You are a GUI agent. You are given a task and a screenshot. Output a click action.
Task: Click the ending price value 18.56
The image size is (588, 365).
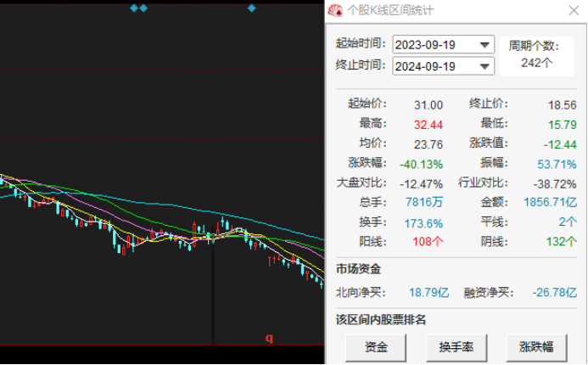tap(563, 105)
